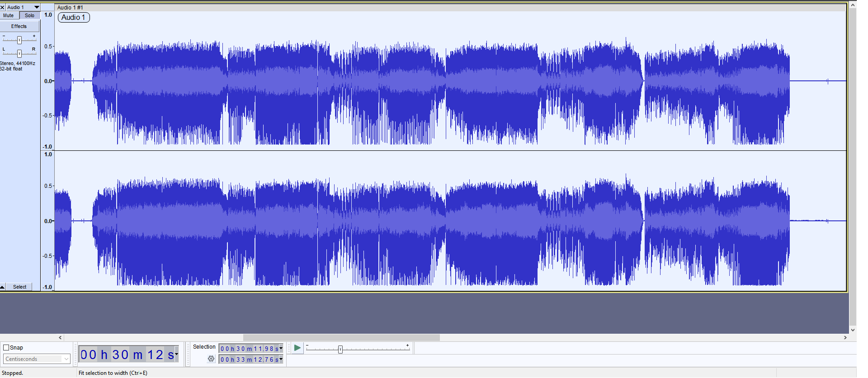Click the track gain slider handle
Viewport: 868px width, 378px height.
point(19,40)
